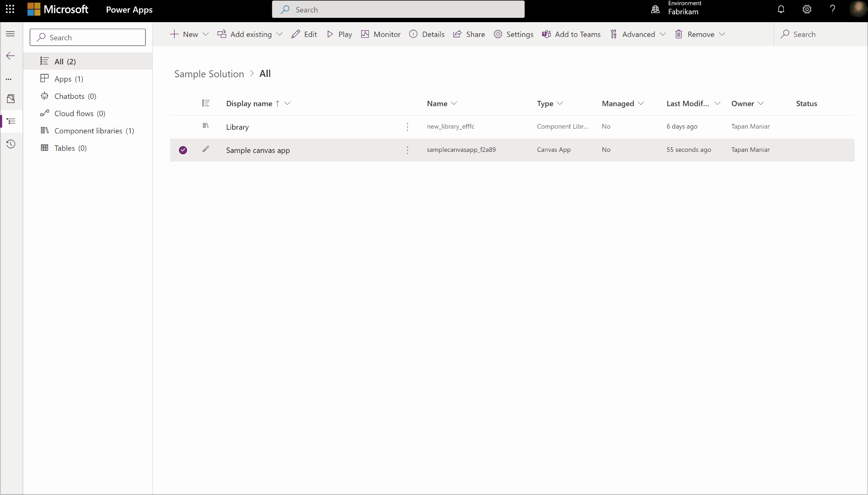Click ellipsis menu for Sample canvas app
The image size is (868, 495).
tap(407, 149)
